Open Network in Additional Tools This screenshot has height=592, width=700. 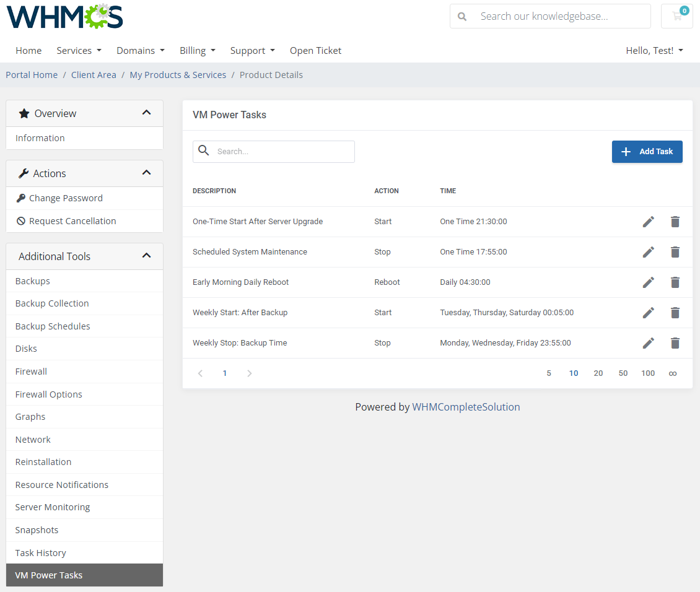[84, 440]
